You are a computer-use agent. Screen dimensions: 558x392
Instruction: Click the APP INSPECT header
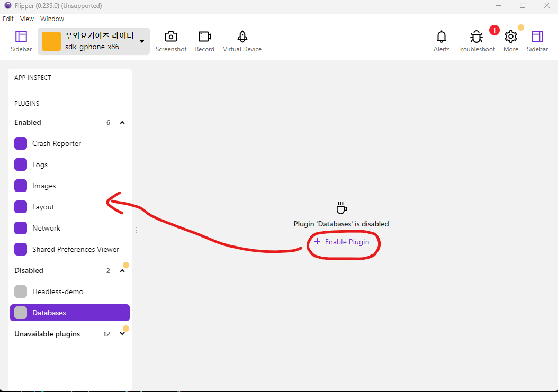[33, 78]
